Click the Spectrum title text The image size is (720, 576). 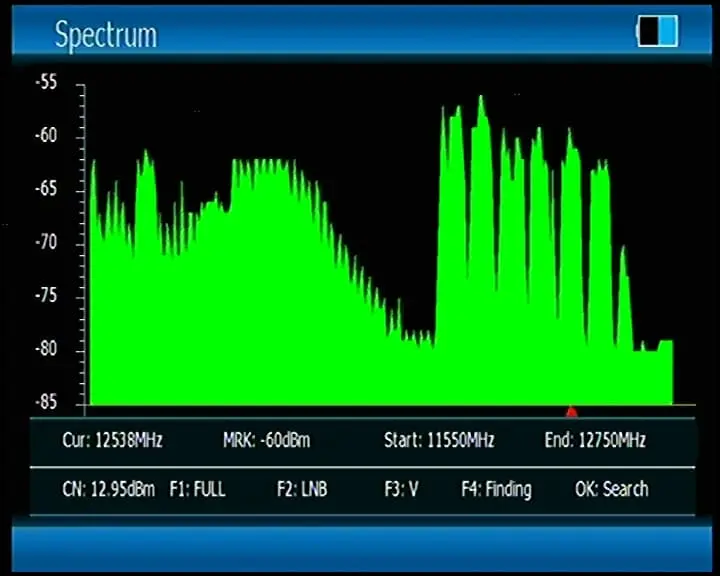pos(105,34)
